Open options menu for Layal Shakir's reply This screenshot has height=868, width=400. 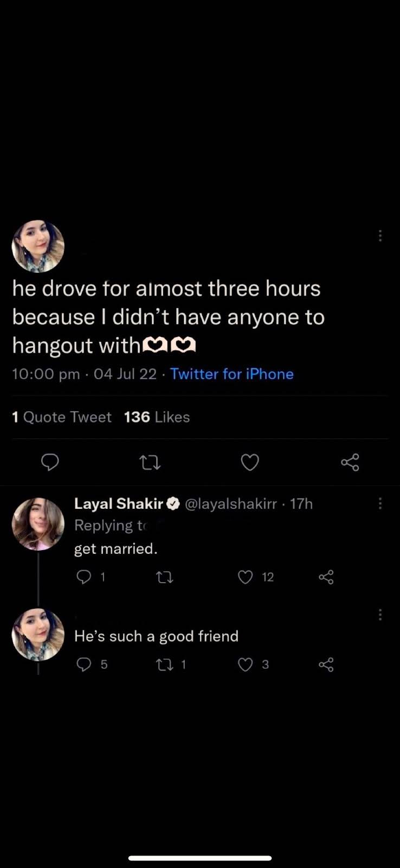(380, 503)
